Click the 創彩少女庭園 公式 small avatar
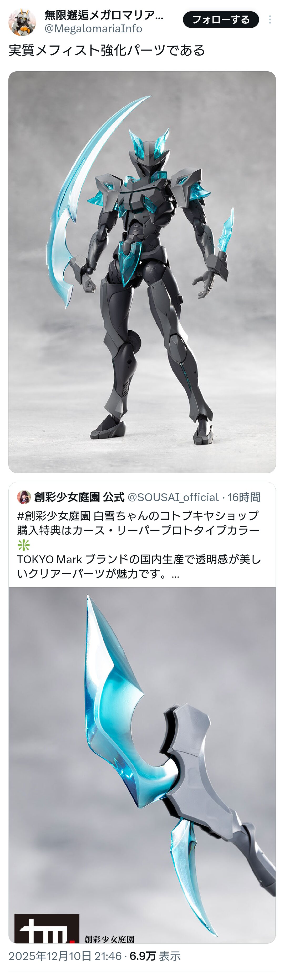284x980 pixels. point(24,497)
